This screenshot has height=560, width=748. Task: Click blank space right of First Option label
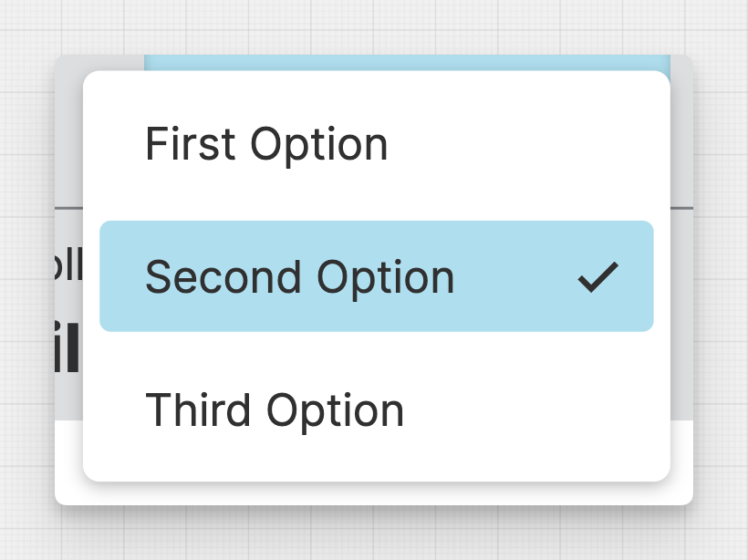pos(529,144)
